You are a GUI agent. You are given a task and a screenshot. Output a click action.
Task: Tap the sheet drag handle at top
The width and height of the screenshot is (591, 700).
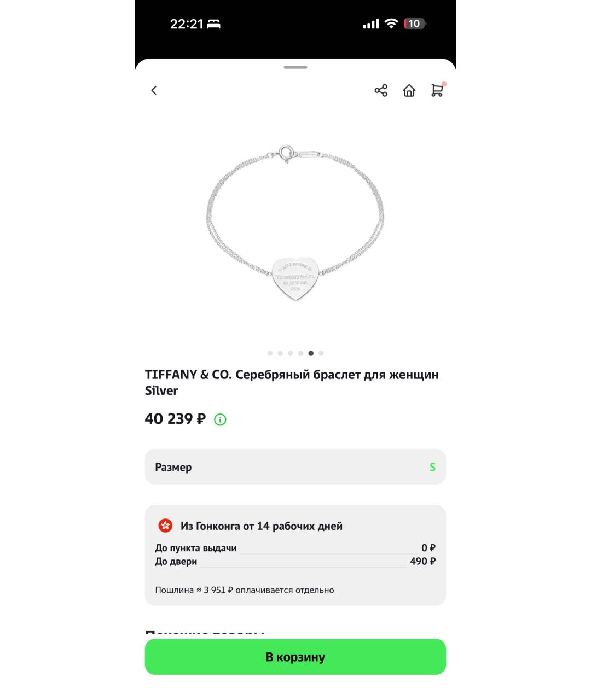[296, 67]
